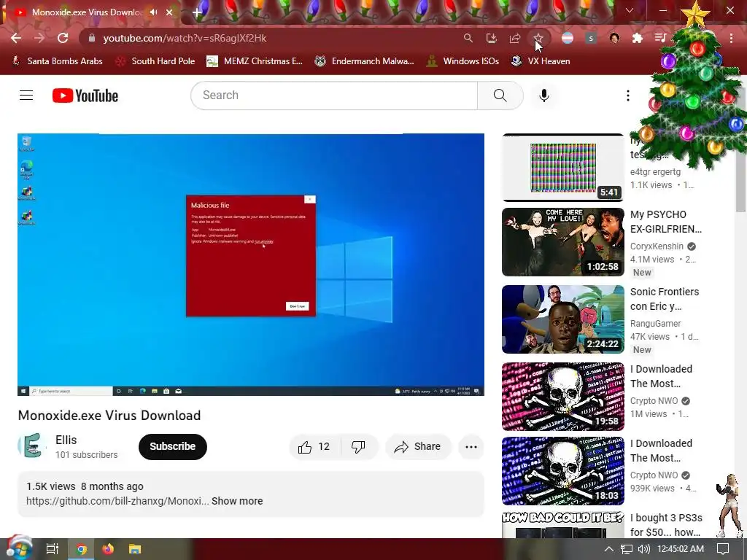Open the My PSYCHO EX-GIRLFRIEN... video thumbnail

[562, 242]
